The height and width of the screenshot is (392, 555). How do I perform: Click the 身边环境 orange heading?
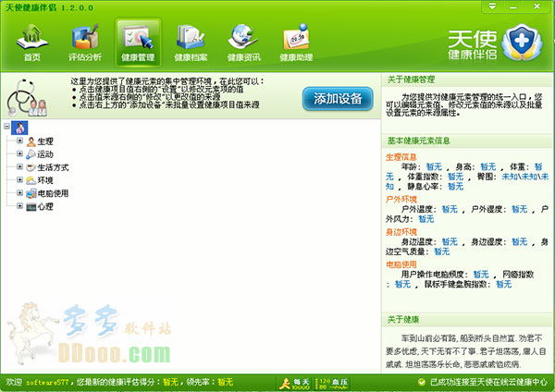coord(401,232)
